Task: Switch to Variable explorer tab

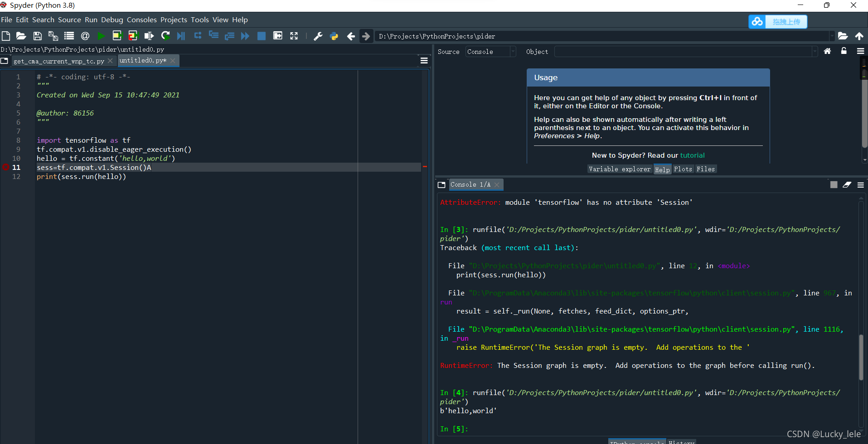Action: tap(620, 169)
